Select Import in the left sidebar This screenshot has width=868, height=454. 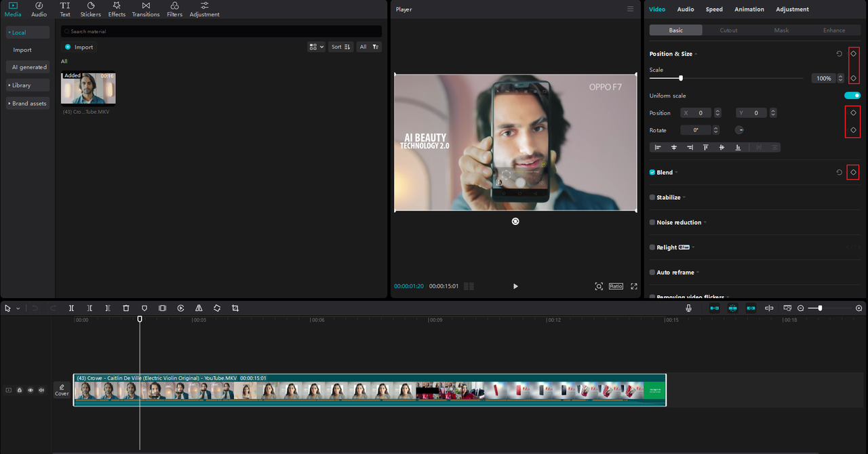pos(22,50)
